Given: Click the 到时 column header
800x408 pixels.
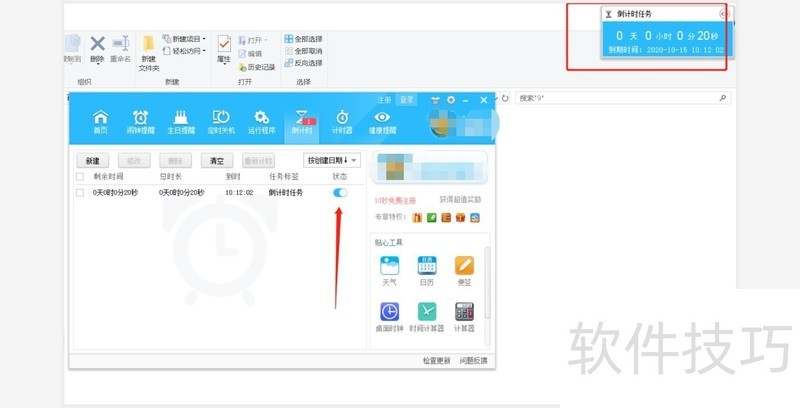Looking at the screenshot, I should pos(233,176).
